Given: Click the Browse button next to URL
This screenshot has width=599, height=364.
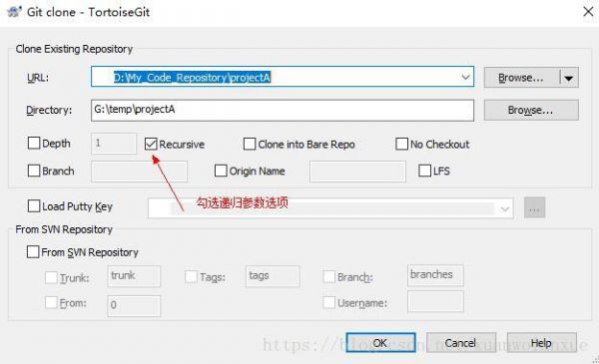Looking at the screenshot, I should (522, 78).
